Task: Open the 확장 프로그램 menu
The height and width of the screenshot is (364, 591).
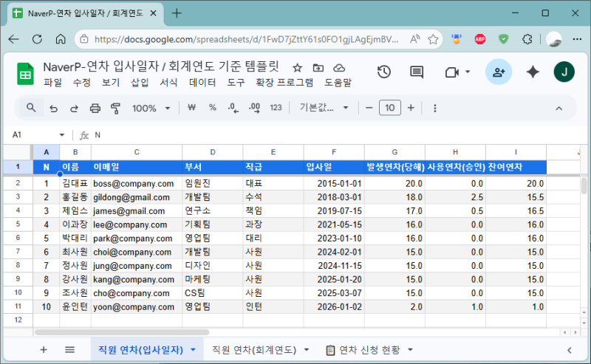Action: click(x=284, y=83)
